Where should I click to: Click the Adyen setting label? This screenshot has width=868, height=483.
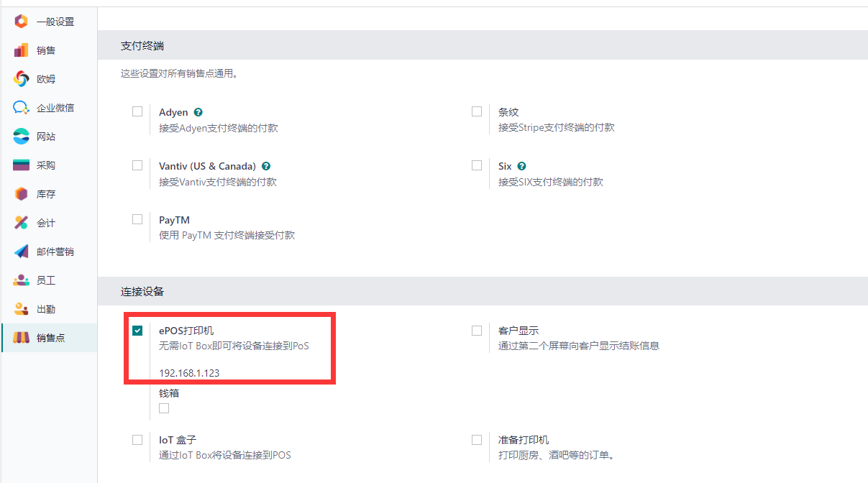point(173,112)
